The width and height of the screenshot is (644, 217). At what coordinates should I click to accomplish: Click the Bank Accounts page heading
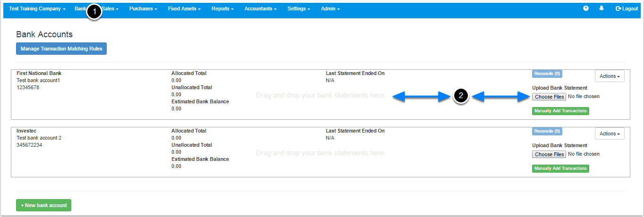pos(44,34)
